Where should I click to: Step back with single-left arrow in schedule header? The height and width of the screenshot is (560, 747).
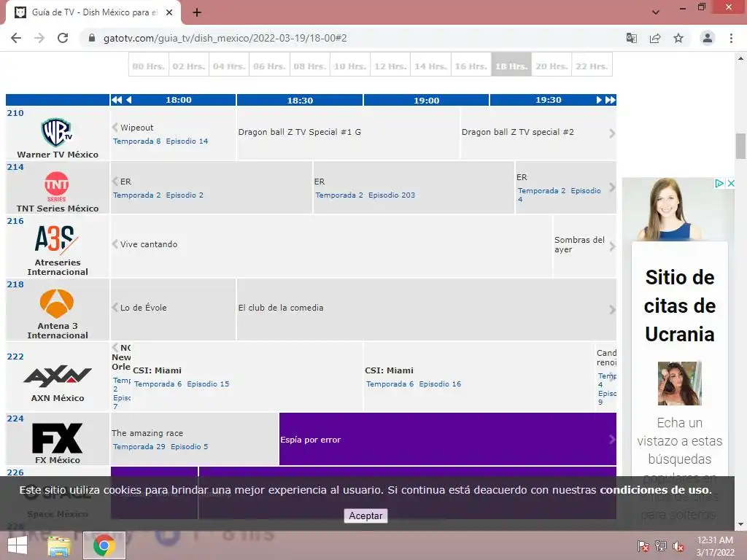128,100
